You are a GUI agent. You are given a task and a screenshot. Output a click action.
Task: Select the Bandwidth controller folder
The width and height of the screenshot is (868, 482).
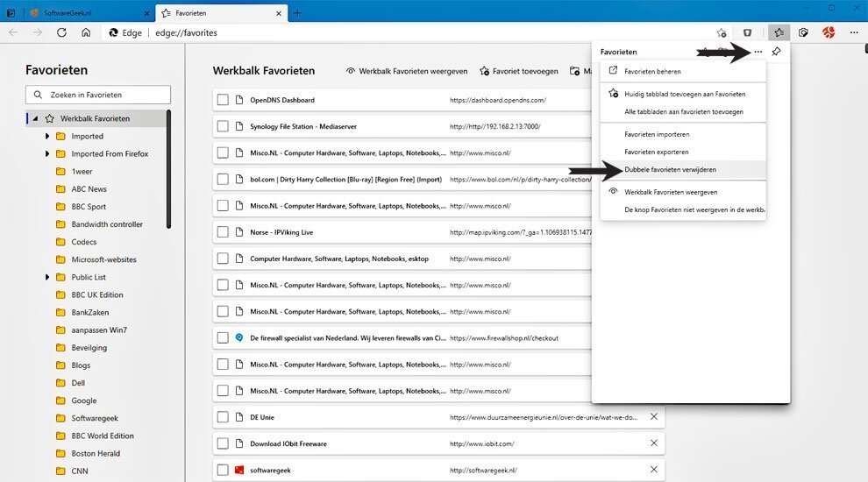[107, 224]
